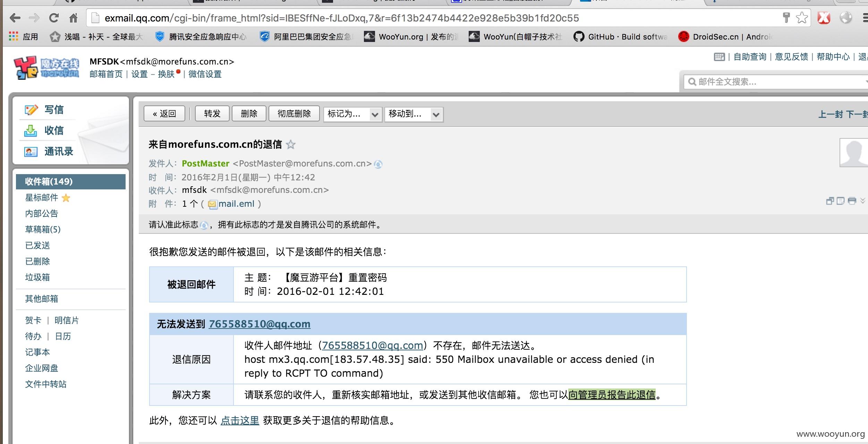Click the plain text view icon
This screenshot has height=444, width=868.
(841, 200)
